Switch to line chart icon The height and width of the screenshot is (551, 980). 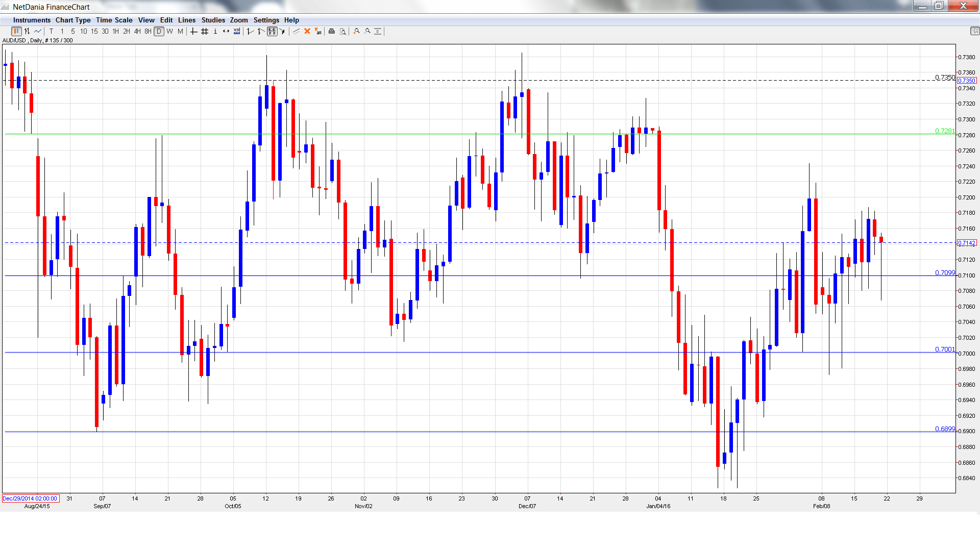pos(38,32)
